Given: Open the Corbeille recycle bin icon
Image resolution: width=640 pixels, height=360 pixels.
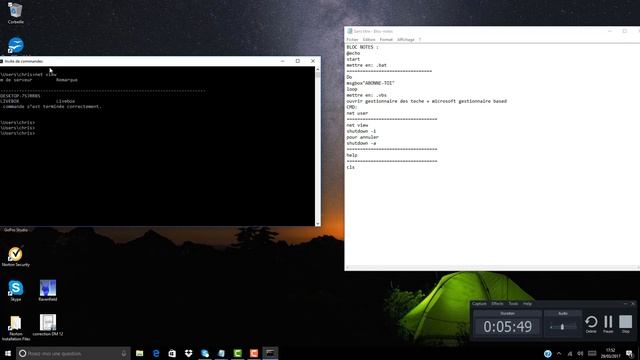Looking at the screenshot, I should point(16,13).
